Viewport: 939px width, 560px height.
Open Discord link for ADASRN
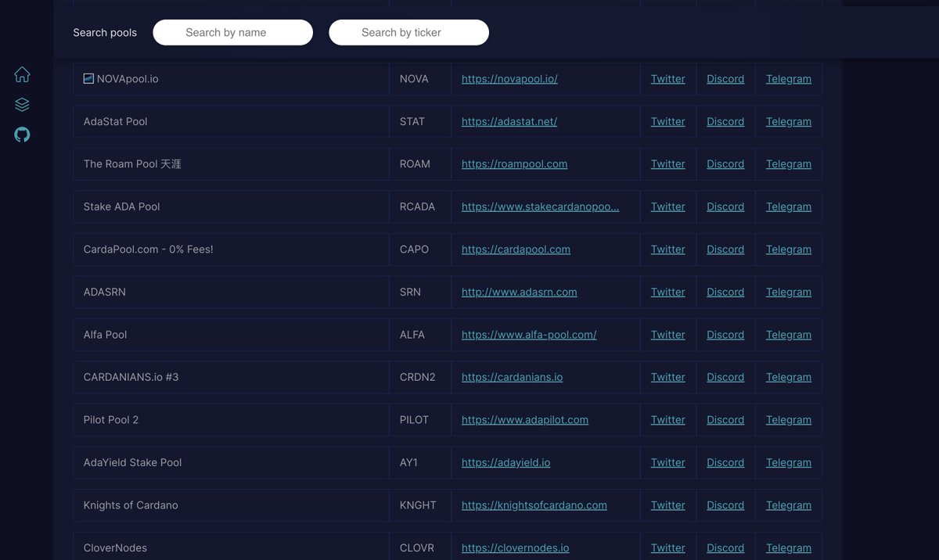(x=725, y=292)
